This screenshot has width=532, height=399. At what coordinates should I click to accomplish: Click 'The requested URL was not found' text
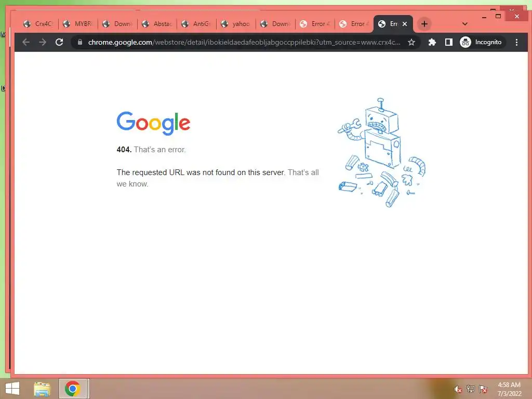(x=201, y=172)
